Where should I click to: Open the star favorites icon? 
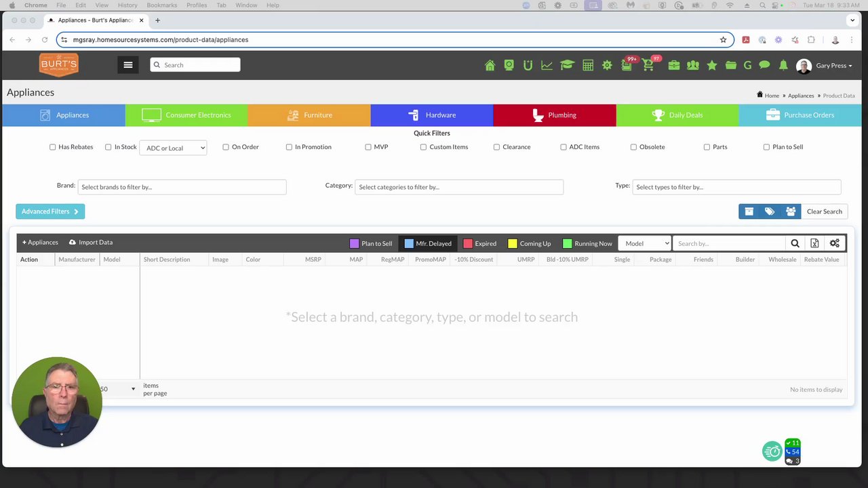tap(711, 65)
